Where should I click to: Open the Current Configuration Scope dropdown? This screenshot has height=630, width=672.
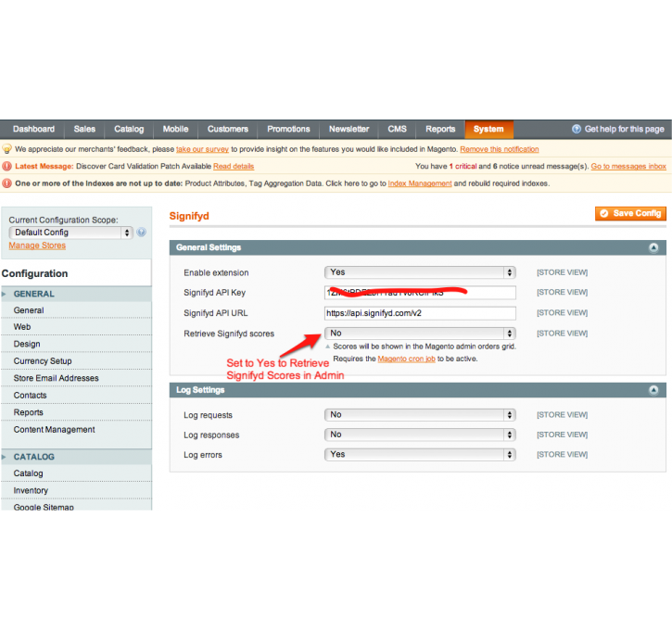(70, 233)
